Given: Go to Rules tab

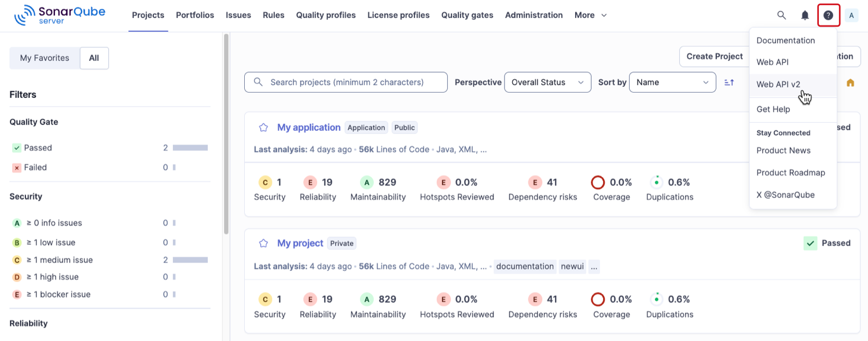Looking at the screenshot, I should pos(274,16).
